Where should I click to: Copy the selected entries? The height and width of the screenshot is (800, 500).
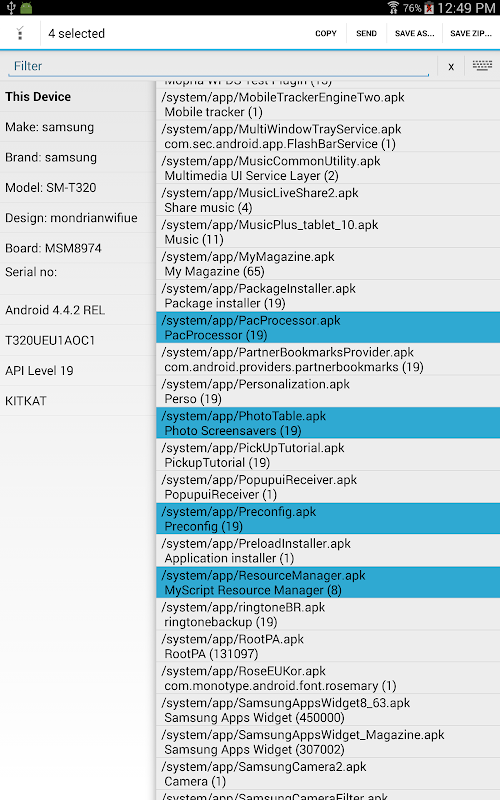(x=326, y=33)
